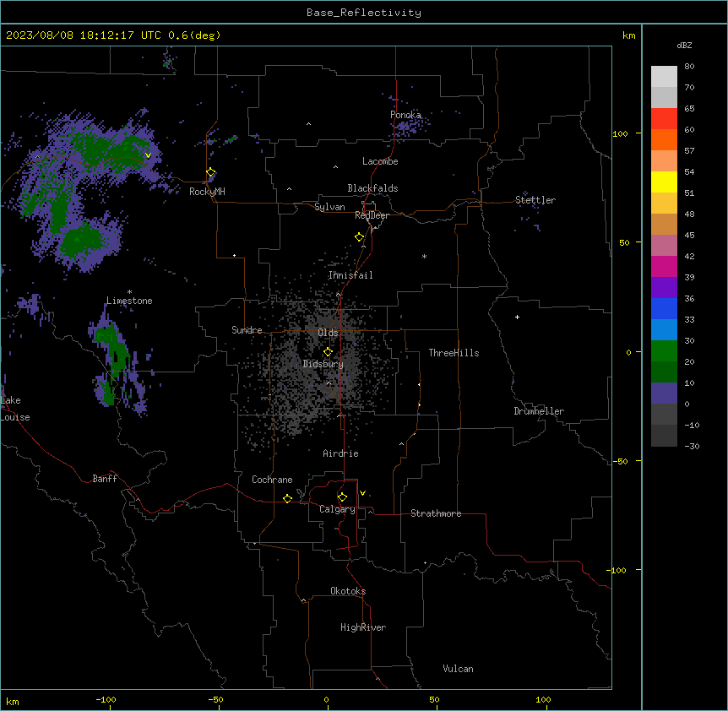Select the Strathmore label
The height and width of the screenshot is (711, 728).
[436, 513]
